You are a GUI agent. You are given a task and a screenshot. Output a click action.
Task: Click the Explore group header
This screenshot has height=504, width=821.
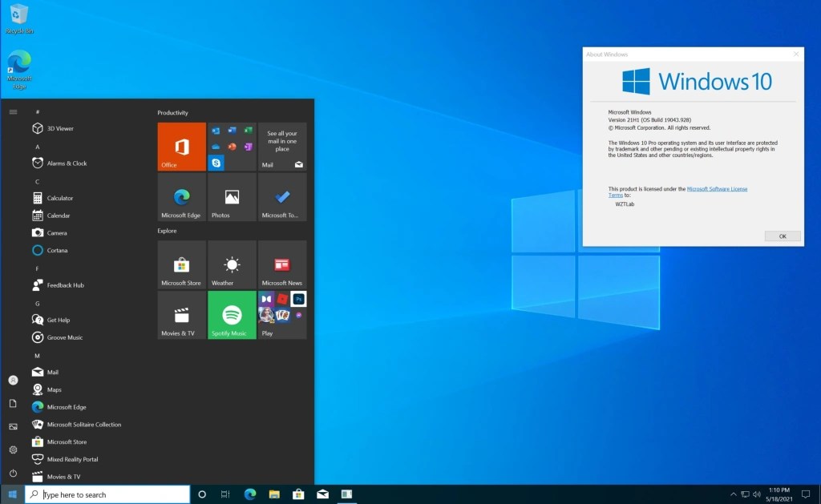[x=167, y=231]
